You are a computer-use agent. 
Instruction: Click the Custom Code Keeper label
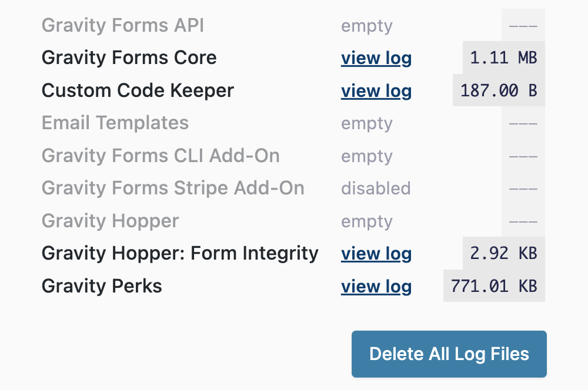pos(138,90)
